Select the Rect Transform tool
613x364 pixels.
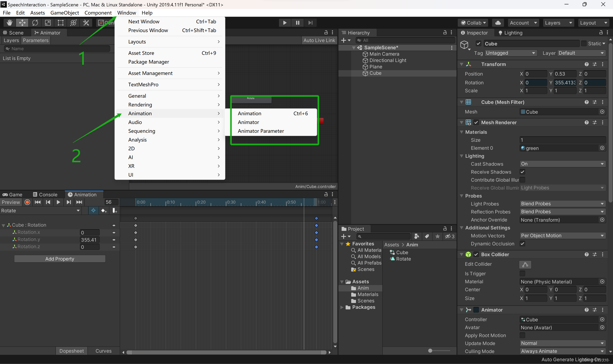click(x=60, y=23)
